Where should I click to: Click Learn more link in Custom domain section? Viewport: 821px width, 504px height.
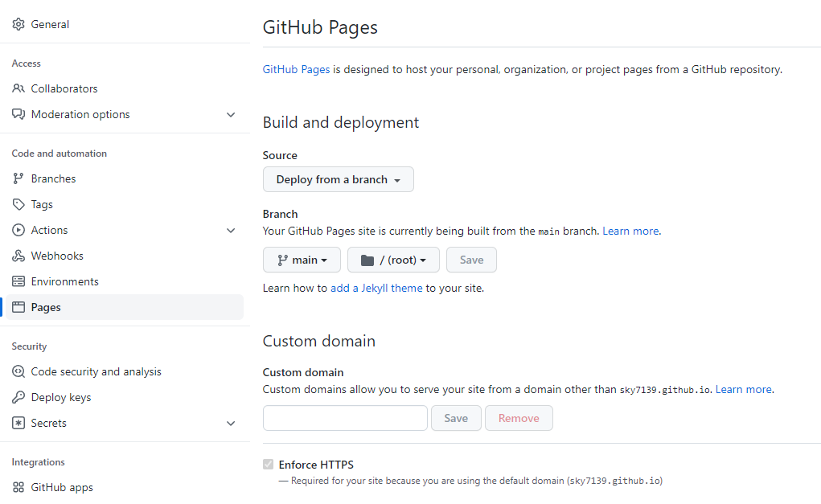744,389
